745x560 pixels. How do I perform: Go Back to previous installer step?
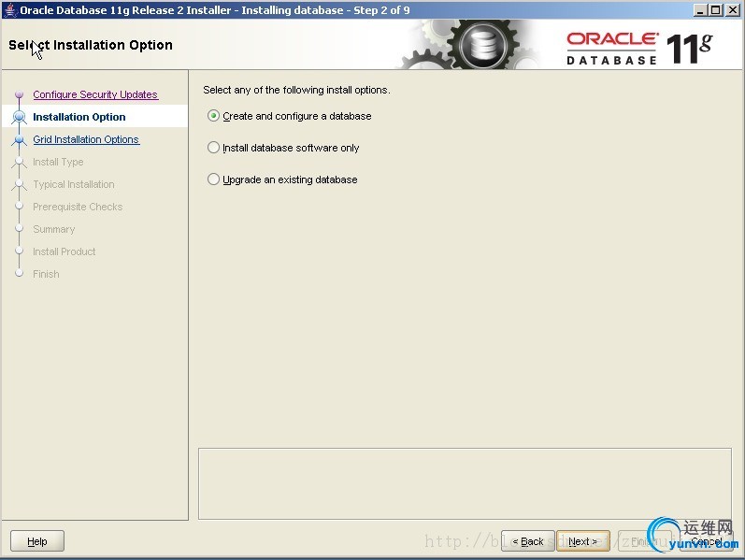coord(528,541)
